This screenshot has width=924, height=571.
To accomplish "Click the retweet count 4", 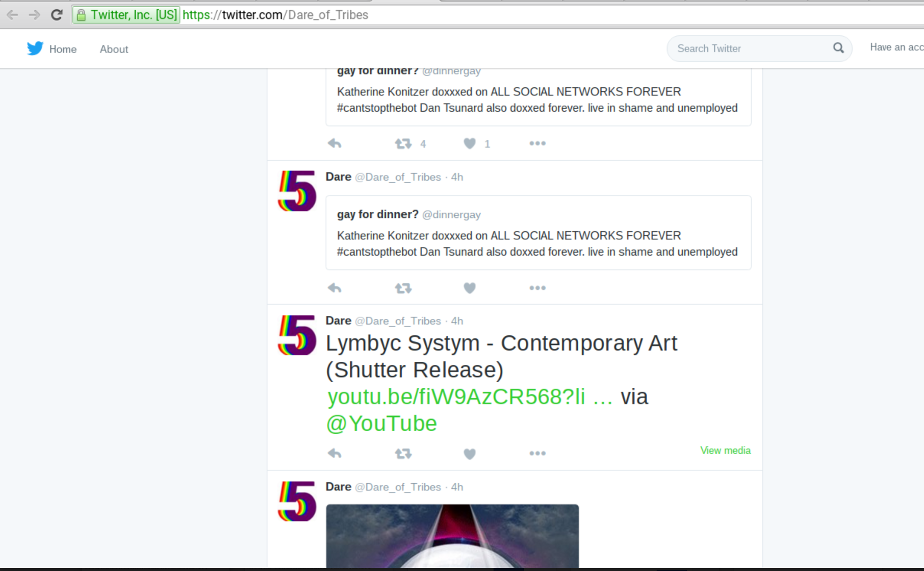I will pos(423,144).
